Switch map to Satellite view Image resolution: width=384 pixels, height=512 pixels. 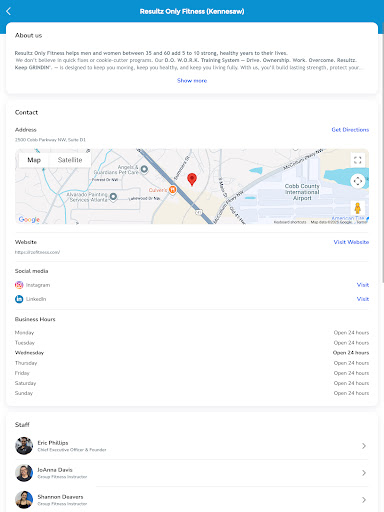click(x=70, y=160)
